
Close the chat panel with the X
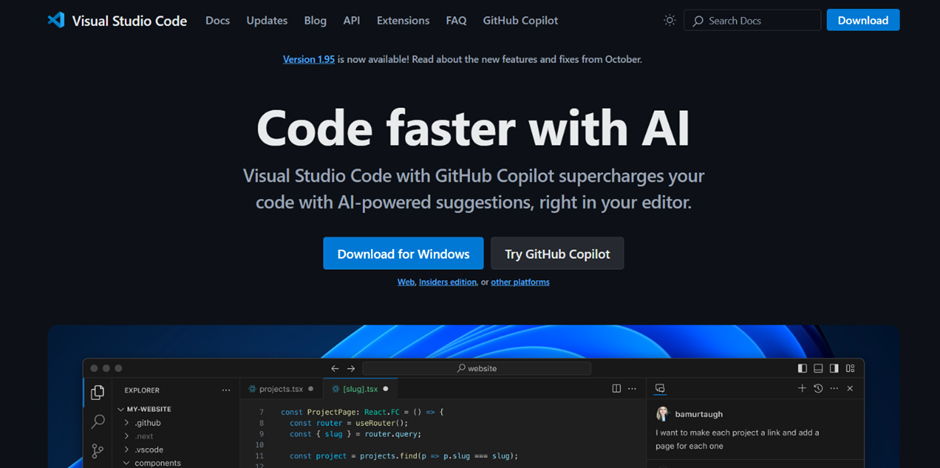pyautogui.click(x=849, y=388)
